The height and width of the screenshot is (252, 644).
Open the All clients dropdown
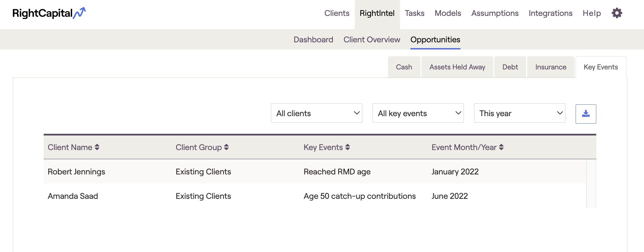click(x=317, y=113)
